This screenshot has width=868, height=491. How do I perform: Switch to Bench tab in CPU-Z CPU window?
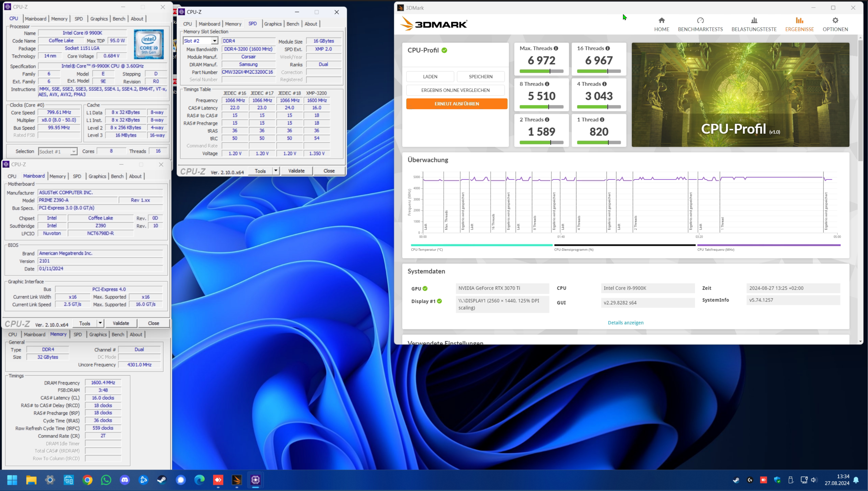119,19
